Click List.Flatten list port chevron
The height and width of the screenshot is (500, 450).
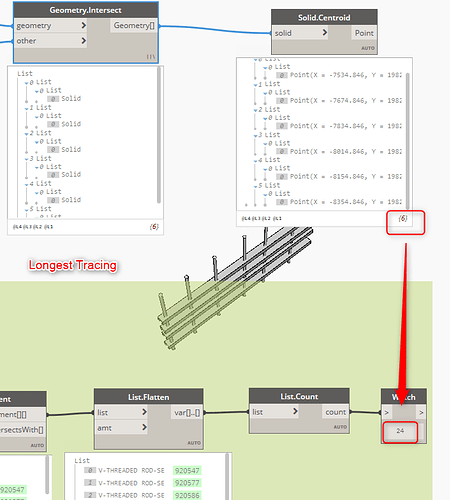144,412
